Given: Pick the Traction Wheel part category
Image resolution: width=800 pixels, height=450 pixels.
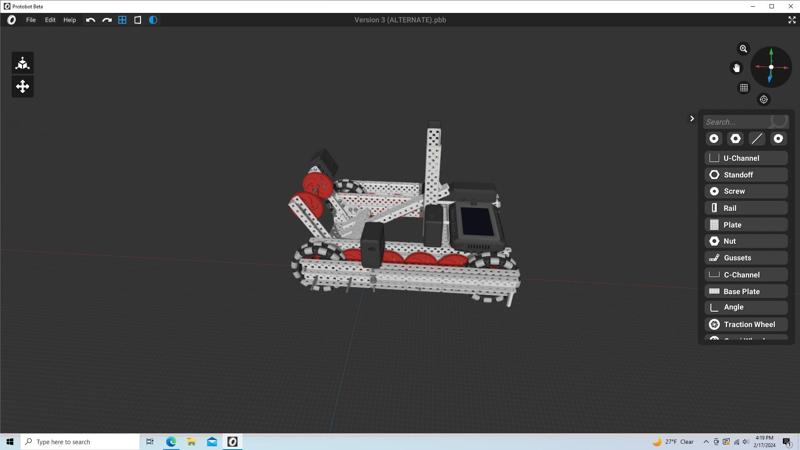Looking at the screenshot, I should coord(746,324).
